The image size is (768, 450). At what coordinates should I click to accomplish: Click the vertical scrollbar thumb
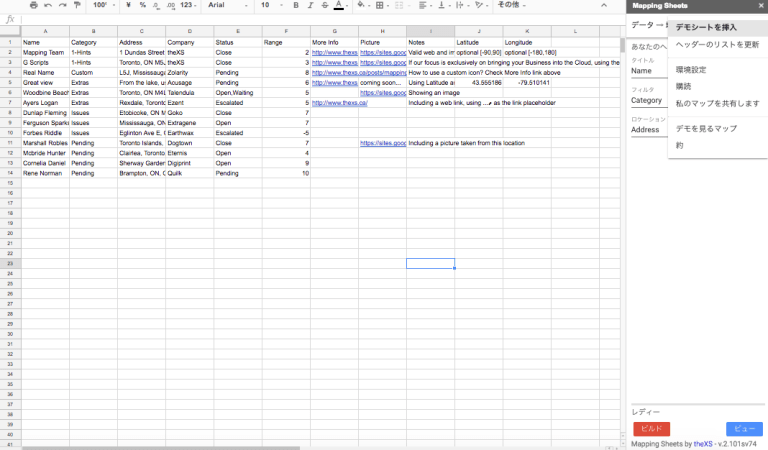(x=623, y=45)
